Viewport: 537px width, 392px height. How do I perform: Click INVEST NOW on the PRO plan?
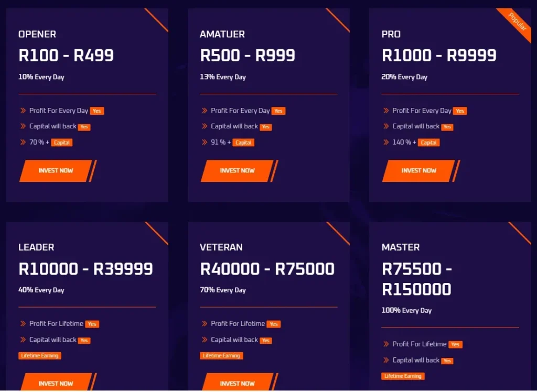click(x=418, y=171)
